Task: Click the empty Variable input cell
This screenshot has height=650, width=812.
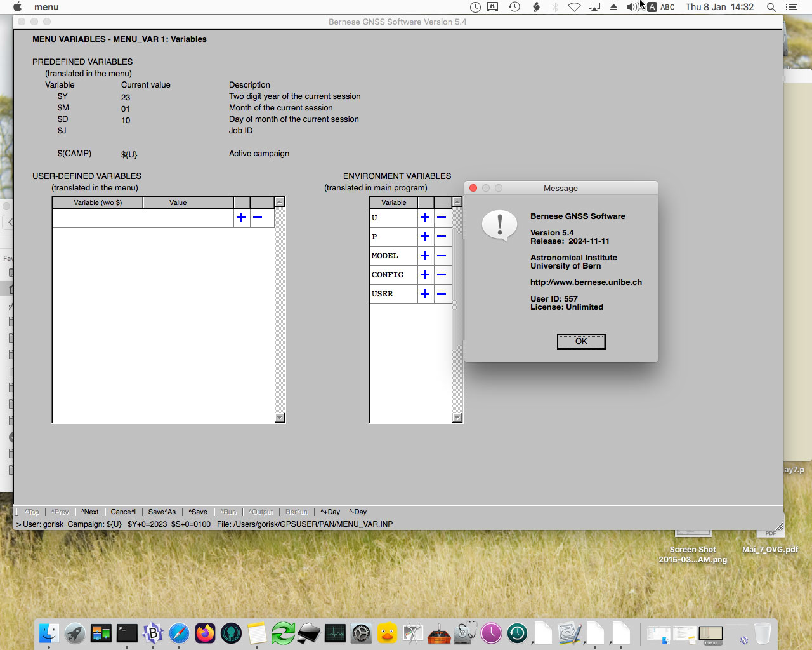Action: [x=97, y=217]
